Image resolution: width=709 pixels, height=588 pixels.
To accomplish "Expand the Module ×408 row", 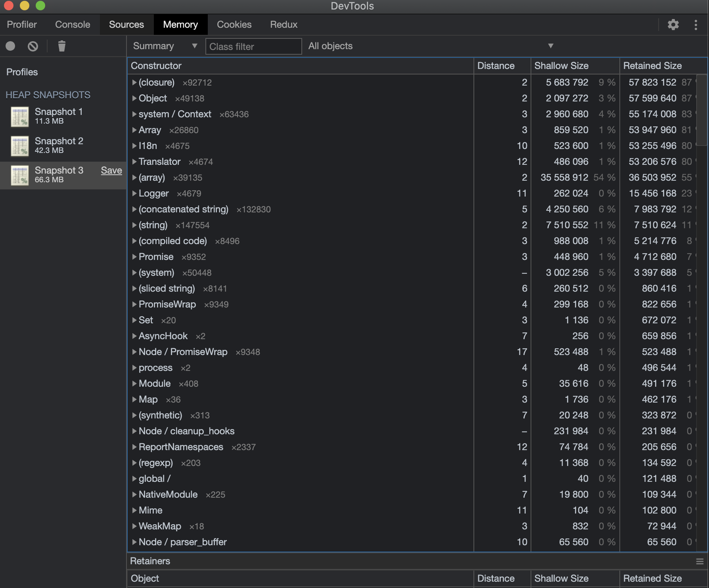I will tap(134, 384).
